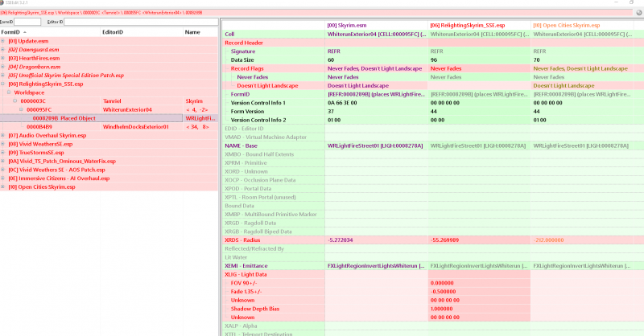Image resolution: width=644 pixels, height=336 pixels.
Task: Select the Data Size row label
Action: (242, 60)
